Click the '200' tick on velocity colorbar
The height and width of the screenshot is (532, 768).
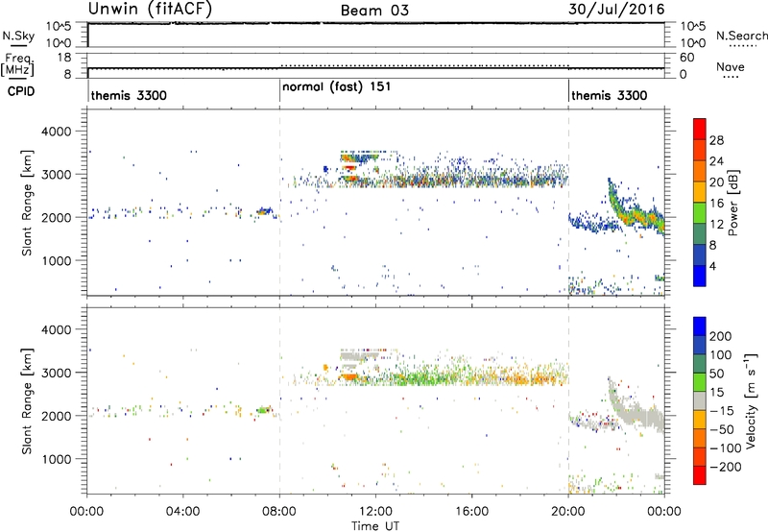pyautogui.click(x=721, y=336)
